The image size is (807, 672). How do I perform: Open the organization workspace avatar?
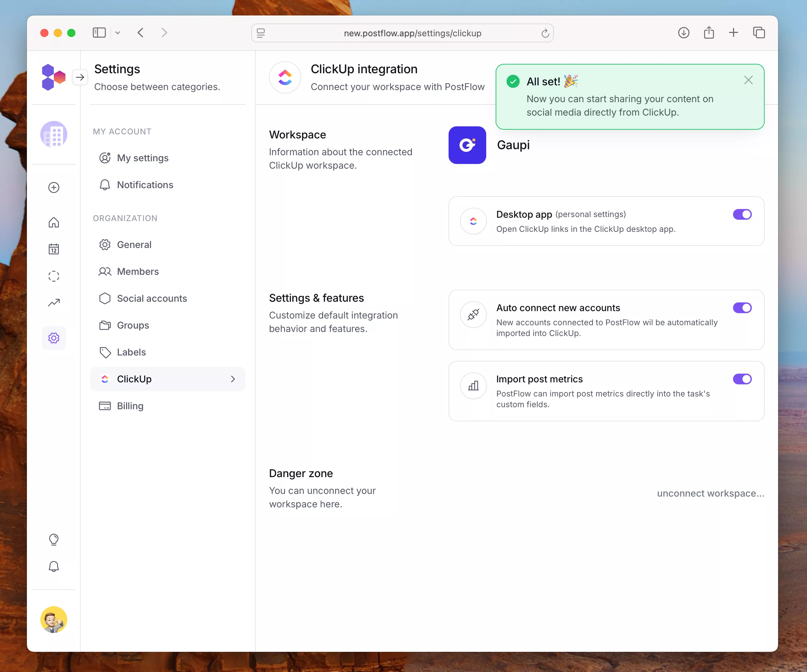point(54,134)
